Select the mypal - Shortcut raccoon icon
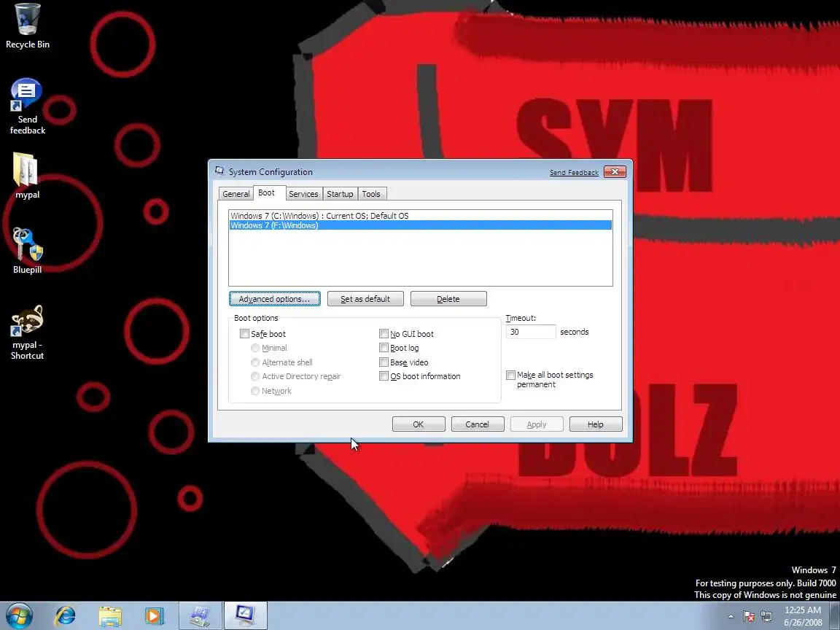 (x=27, y=332)
